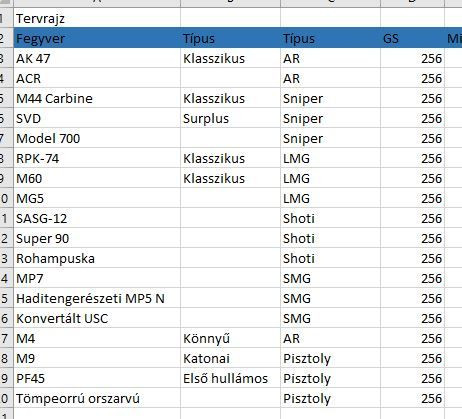Click Klasszikus in the AK 47 row
The image size is (462, 419).
(x=230, y=58)
